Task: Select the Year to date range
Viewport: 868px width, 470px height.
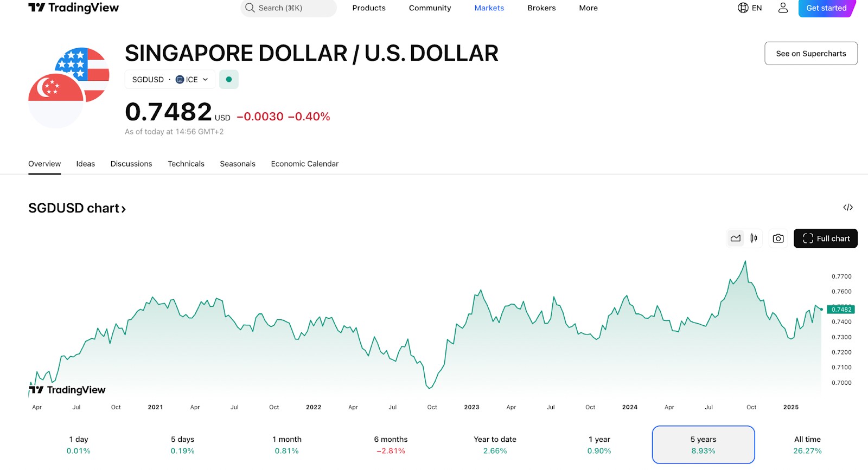Action: [x=495, y=445]
